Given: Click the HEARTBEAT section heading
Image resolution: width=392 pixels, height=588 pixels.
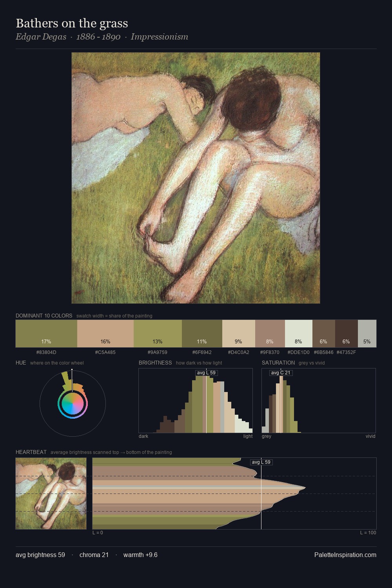Looking at the screenshot, I should [x=31, y=452].
